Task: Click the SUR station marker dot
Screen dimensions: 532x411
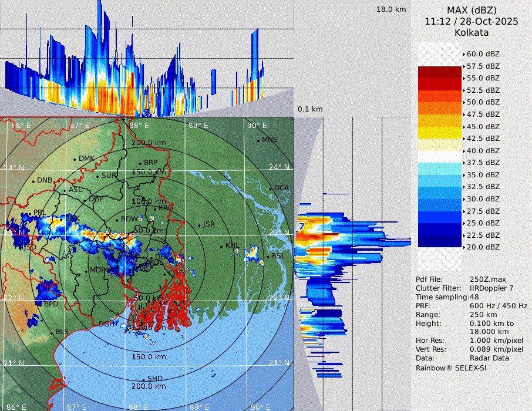Action: (x=97, y=176)
